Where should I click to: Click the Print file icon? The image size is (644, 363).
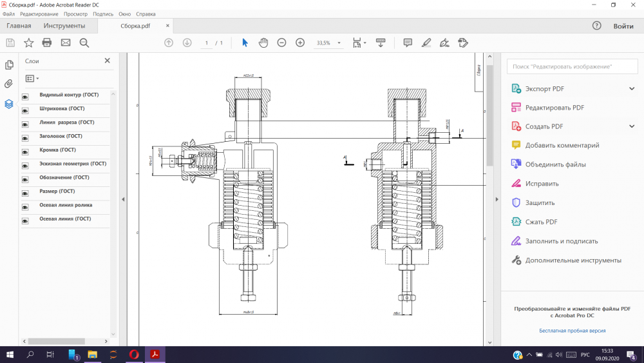[47, 43]
